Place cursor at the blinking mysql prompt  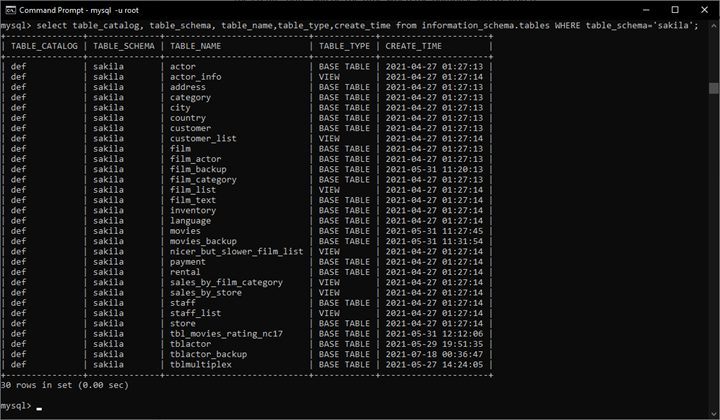[x=39, y=407]
